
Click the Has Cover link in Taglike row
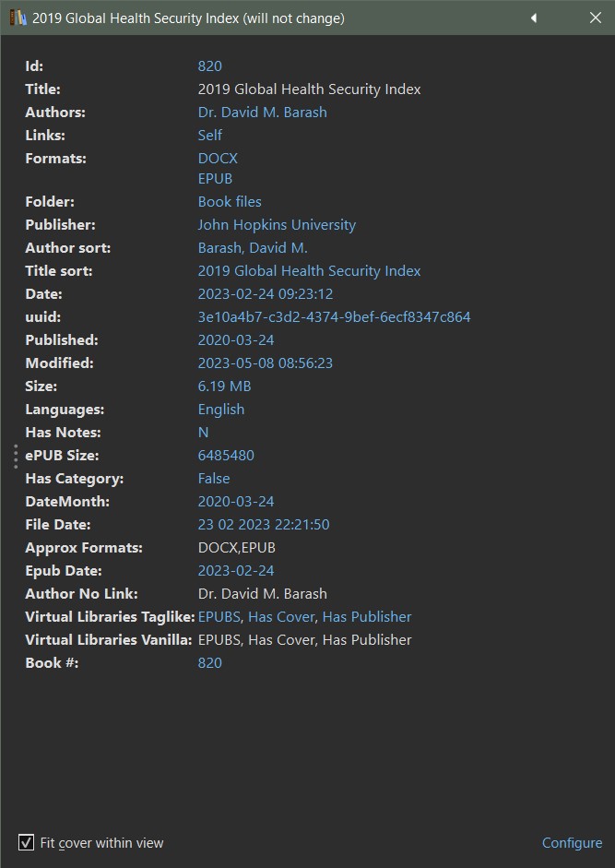[281, 617]
